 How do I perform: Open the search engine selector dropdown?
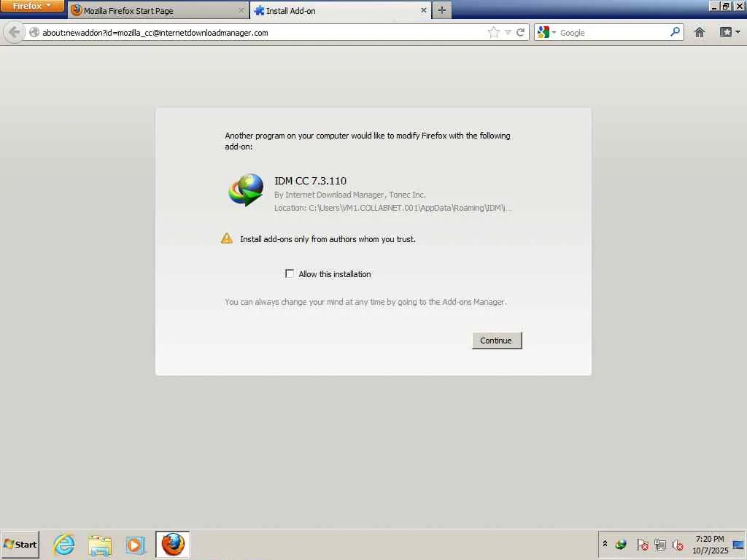point(546,32)
